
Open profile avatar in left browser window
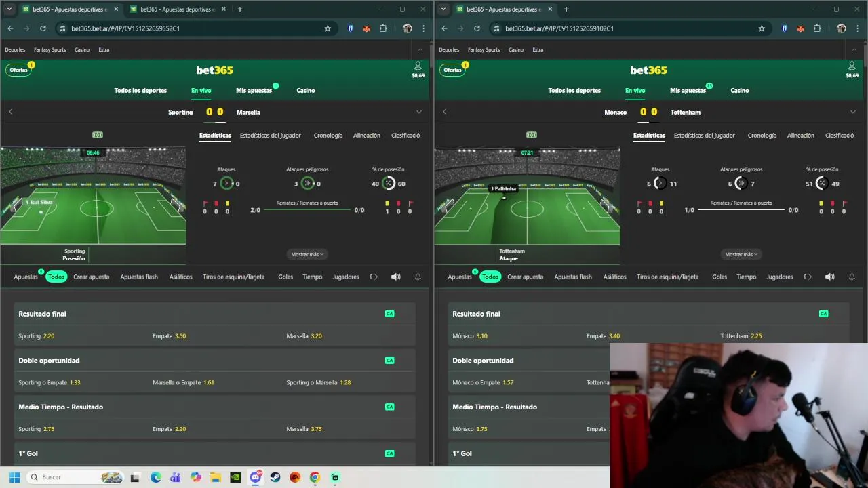[x=408, y=28]
